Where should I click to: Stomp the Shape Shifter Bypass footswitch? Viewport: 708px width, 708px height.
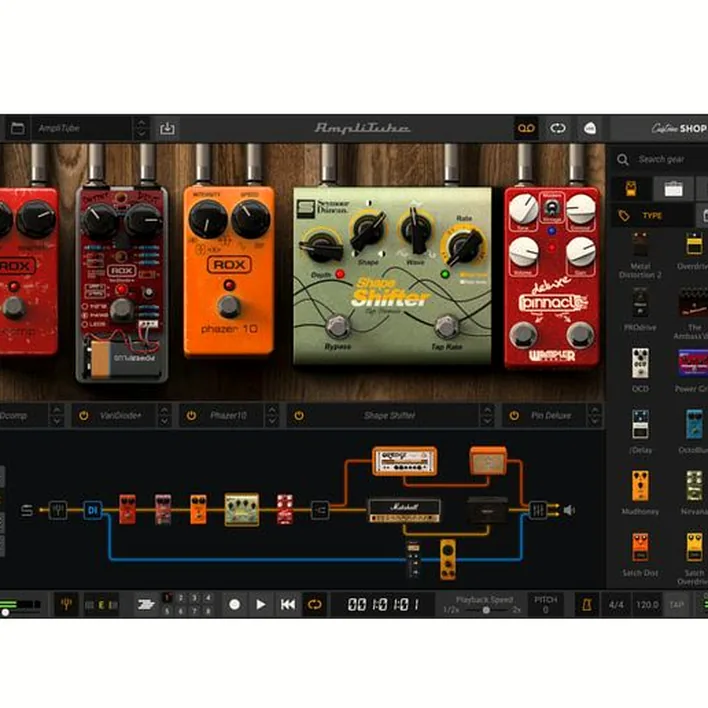pos(337,327)
